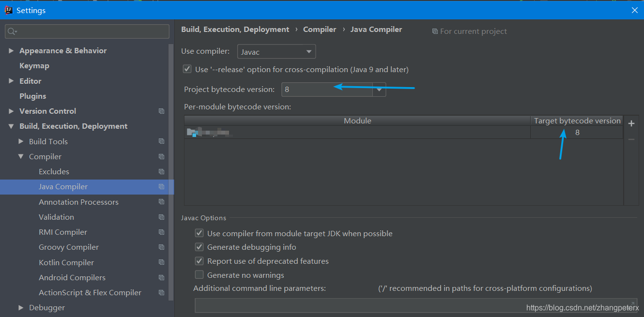Click the project-level icon beside Excludes
Viewport: 644px width, 317px height.
click(162, 172)
